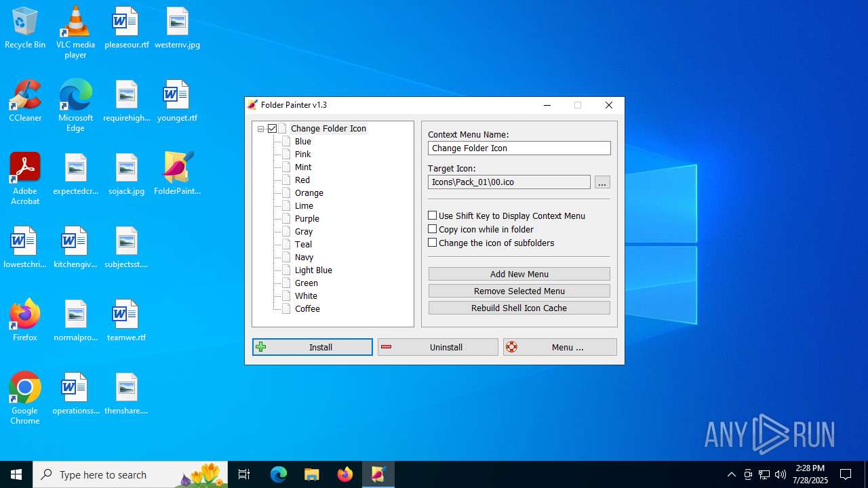Click the taskbar search box
This screenshot has height=488, width=868.
(x=131, y=474)
